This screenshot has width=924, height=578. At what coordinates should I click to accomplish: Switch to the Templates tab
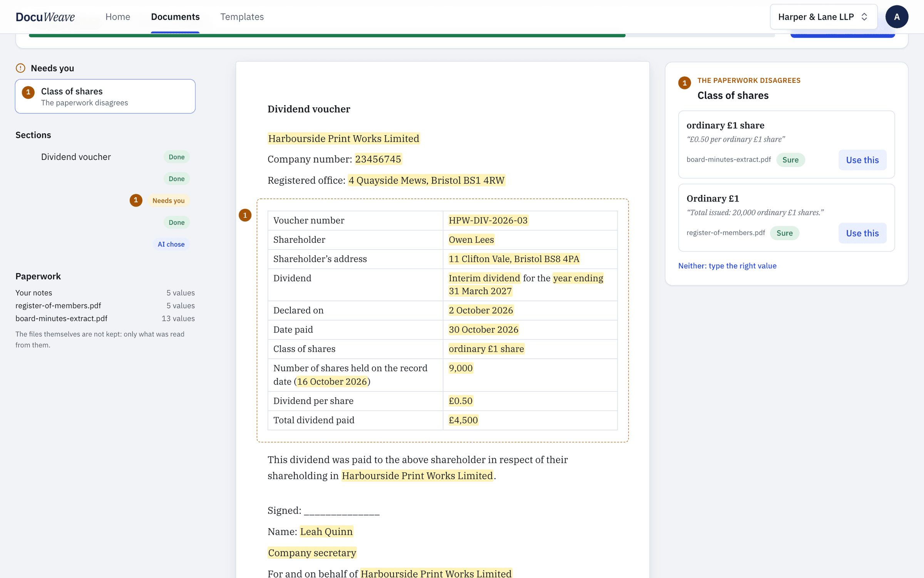point(242,17)
